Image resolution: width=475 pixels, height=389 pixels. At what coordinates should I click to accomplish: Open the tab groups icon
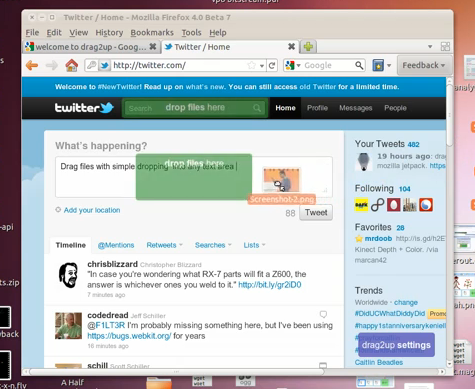[x=445, y=47]
